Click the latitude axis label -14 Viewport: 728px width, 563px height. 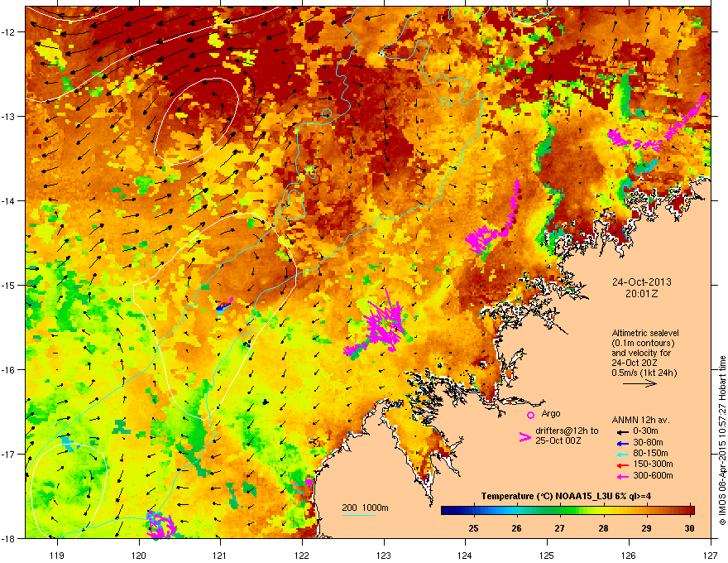pyautogui.click(x=9, y=200)
